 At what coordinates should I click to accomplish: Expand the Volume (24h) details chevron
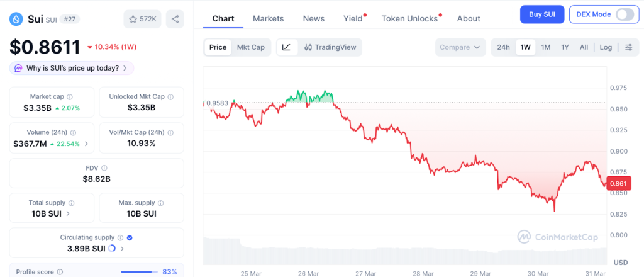86,144
